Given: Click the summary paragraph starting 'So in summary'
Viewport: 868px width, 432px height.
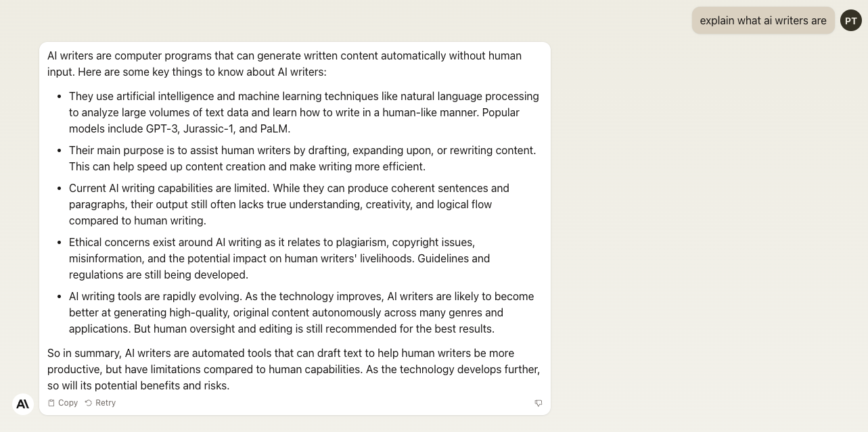Looking at the screenshot, I should (x=293, y=369).
